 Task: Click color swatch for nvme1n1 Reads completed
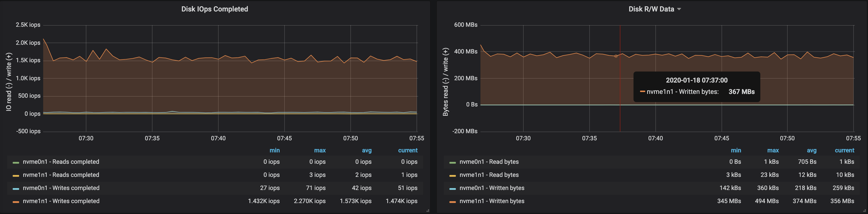pyautogui.click(x=16, y=176)
